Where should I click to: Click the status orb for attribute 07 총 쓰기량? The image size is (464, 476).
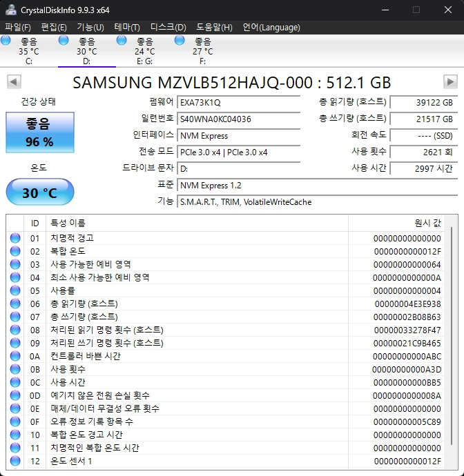tap(15, 317)
